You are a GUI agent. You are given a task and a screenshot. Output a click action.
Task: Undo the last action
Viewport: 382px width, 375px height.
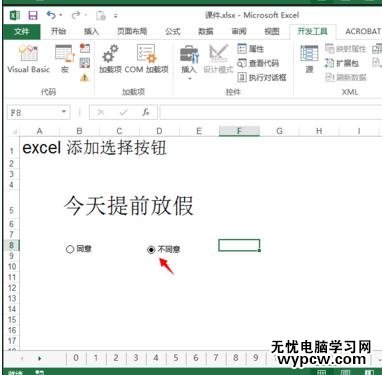point(51,15)
